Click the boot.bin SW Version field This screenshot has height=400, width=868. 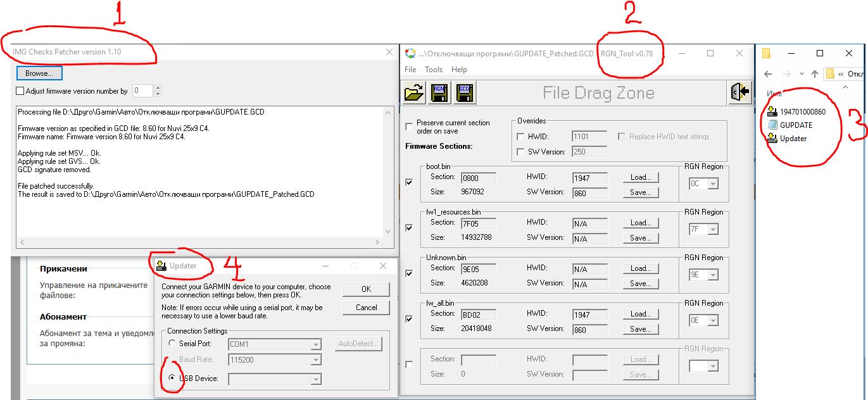click(589, 193)
